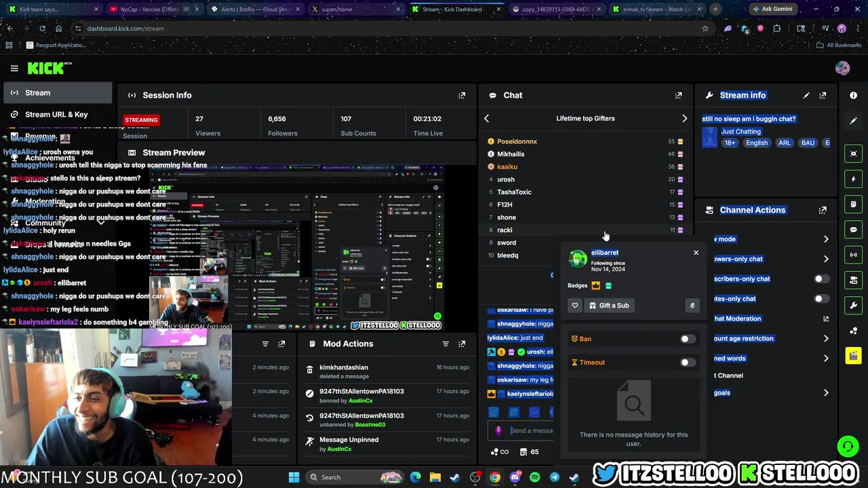Expand banned words chevron
The height and width of the screenshot is (488, 868).
tap(826, 359)
